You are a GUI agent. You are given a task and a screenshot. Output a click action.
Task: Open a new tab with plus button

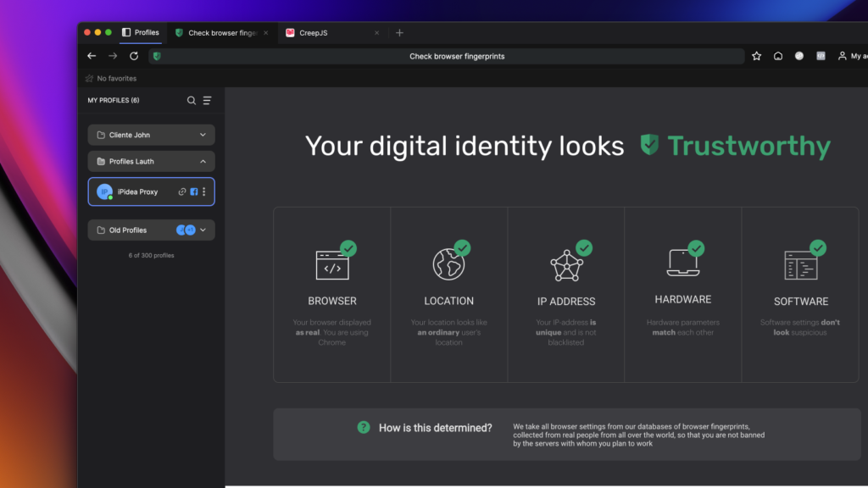tap(399, 33)
